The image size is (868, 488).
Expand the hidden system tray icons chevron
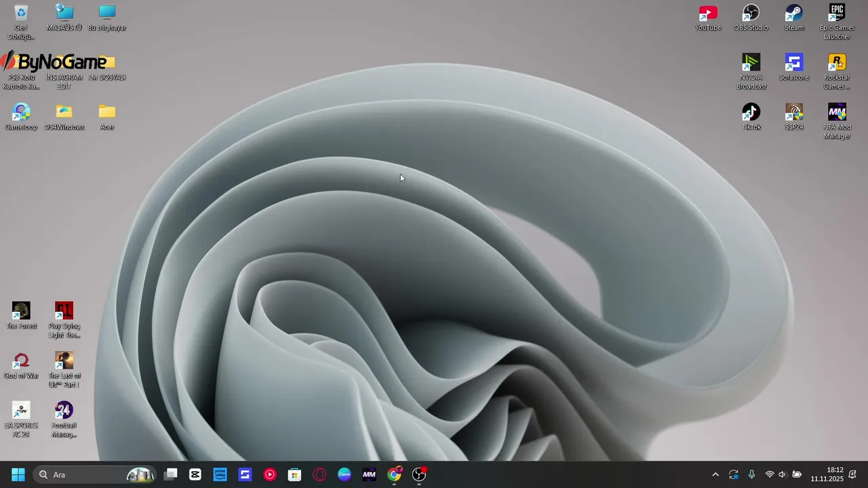[715, 474]
